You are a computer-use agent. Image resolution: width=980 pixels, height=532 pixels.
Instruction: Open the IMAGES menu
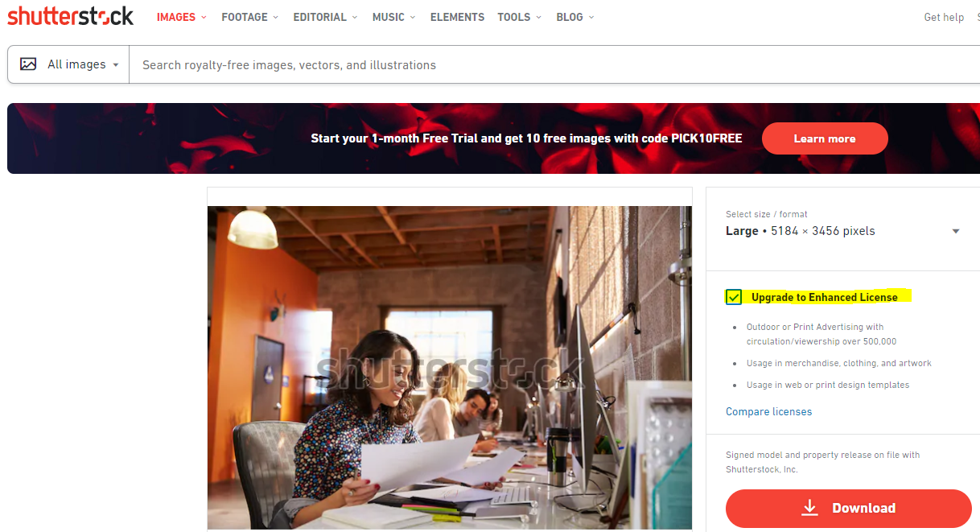tap(181, 17)
